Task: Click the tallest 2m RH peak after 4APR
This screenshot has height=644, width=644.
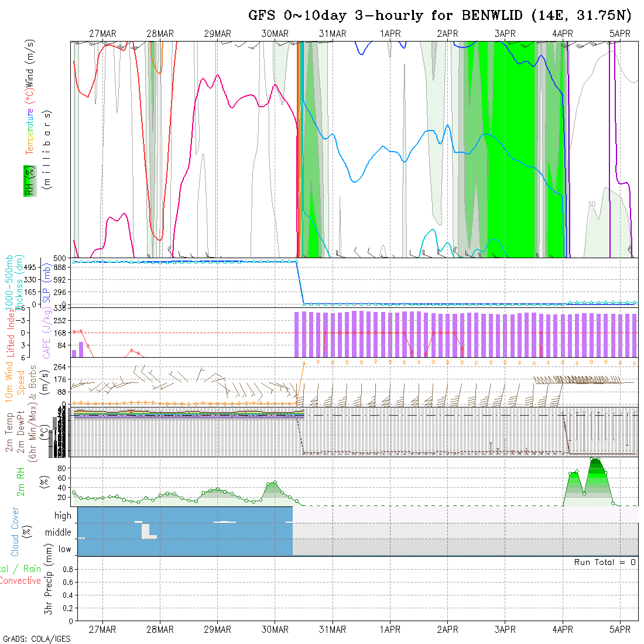Action: pyautogui.click(x=595, y=460)
